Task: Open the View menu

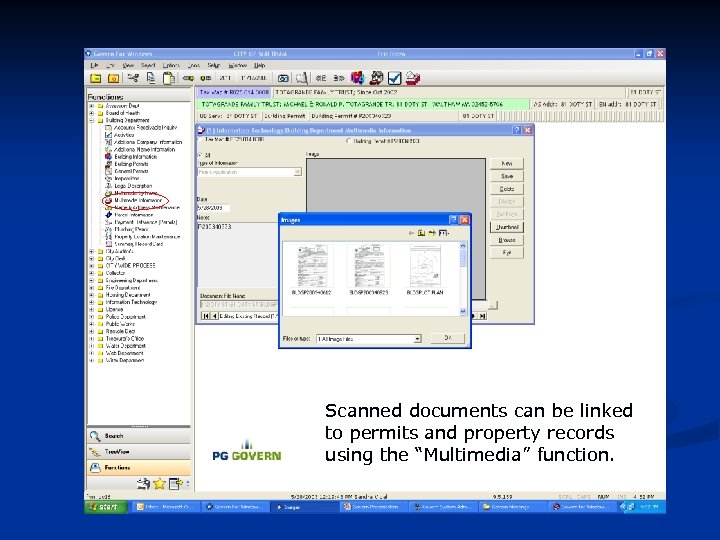Action: [128, 66]
